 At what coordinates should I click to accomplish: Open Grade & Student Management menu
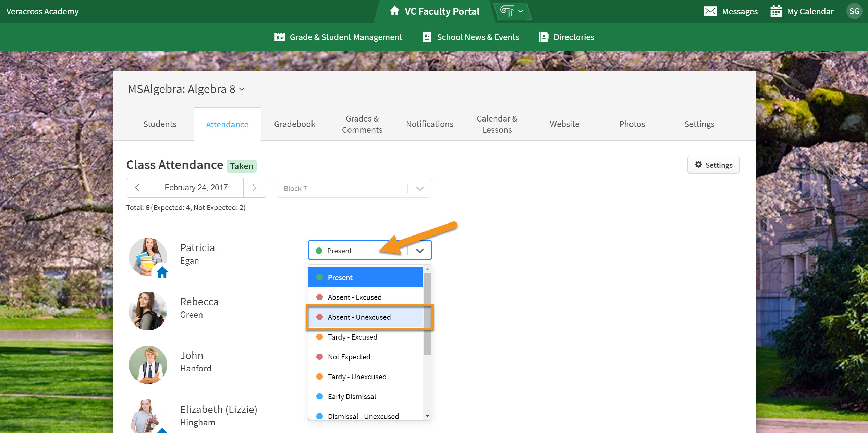tap(338, 37)
